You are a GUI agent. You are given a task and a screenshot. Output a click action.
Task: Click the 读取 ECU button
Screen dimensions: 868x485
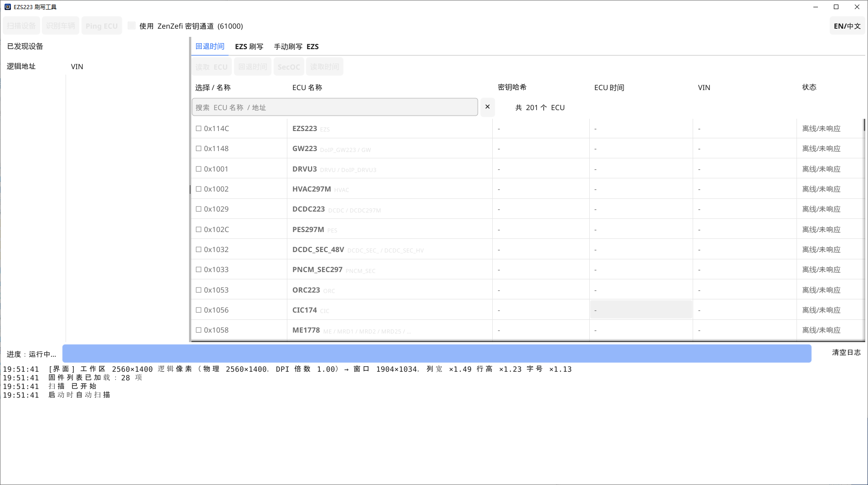pyautogui.click(x=211, y=67)
